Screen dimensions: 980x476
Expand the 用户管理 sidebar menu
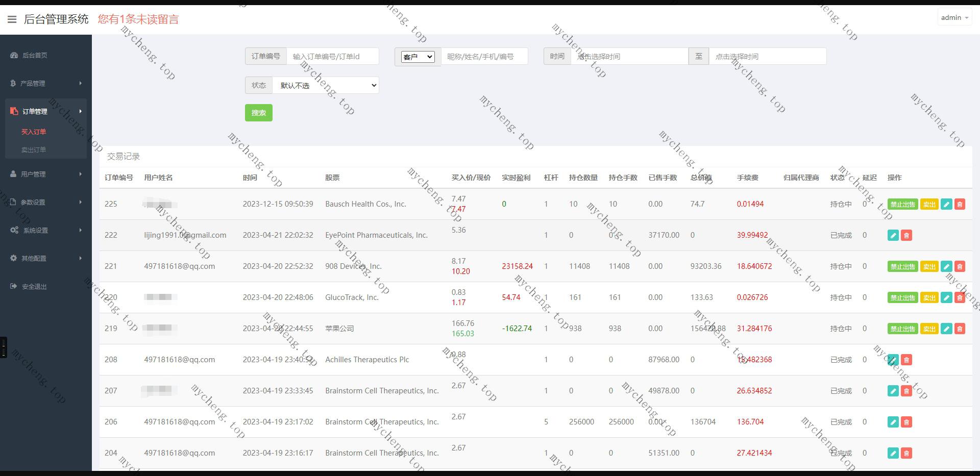46,174
